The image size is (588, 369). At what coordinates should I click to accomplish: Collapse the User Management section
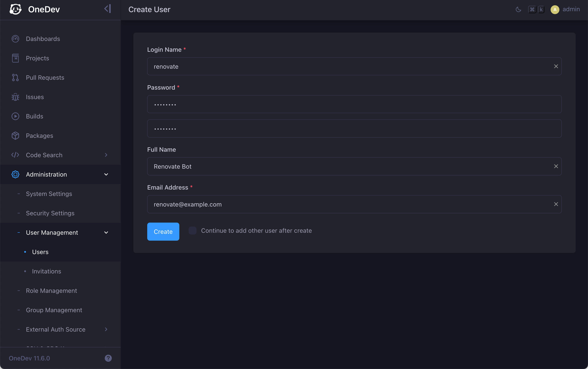click(106, 232)
